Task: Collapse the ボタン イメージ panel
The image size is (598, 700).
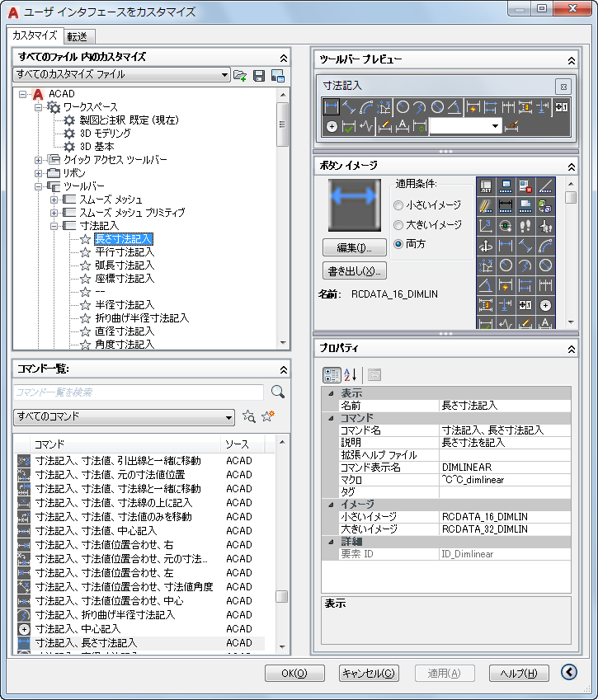Action: 572,167
